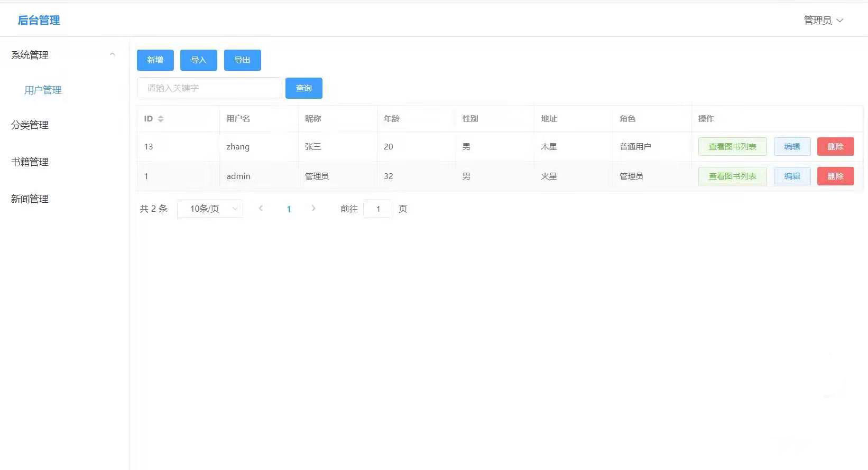Image resolution: width=868 pixels, height=470 pixels.
Task: View book list for user zhang
Action: pyautogui.click(x=732, y=147)
